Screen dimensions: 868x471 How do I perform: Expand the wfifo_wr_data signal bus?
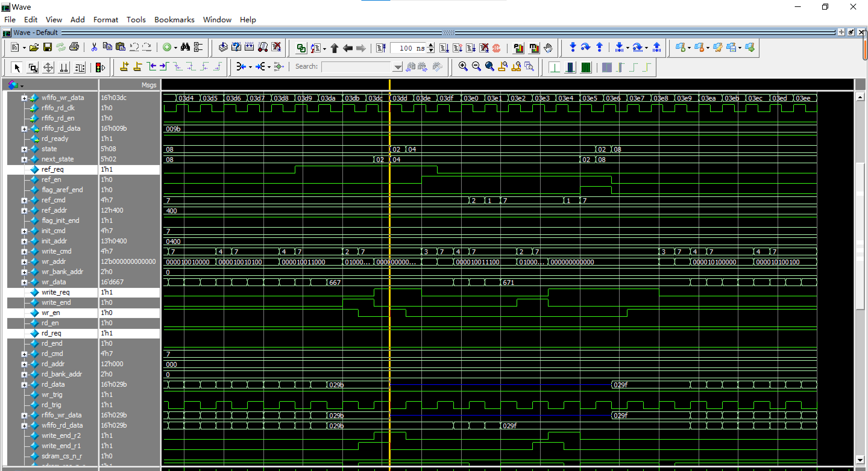click(x=24, y=98)
